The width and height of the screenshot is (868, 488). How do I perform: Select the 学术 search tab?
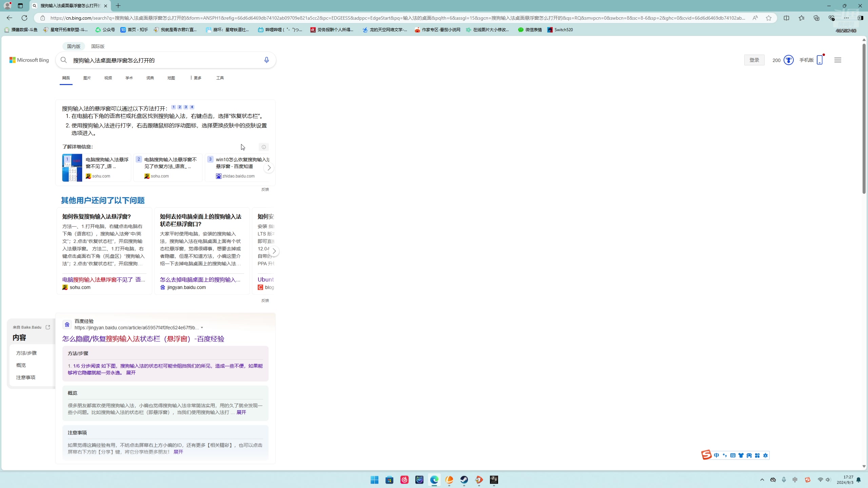pos(129,78)
